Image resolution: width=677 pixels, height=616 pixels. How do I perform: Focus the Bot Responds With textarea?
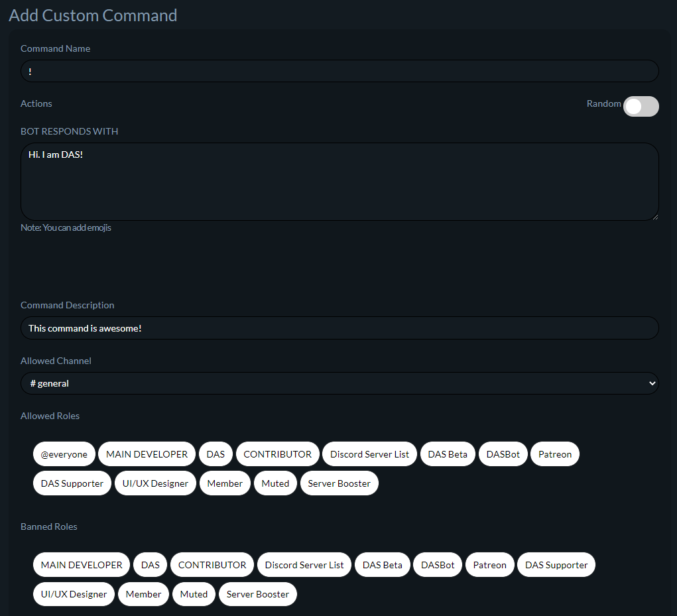339,182
